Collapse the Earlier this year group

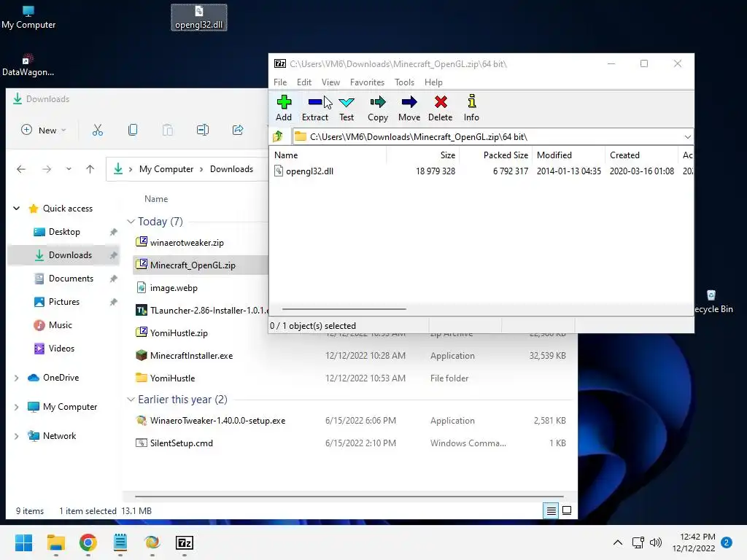(x=131, y=400)
